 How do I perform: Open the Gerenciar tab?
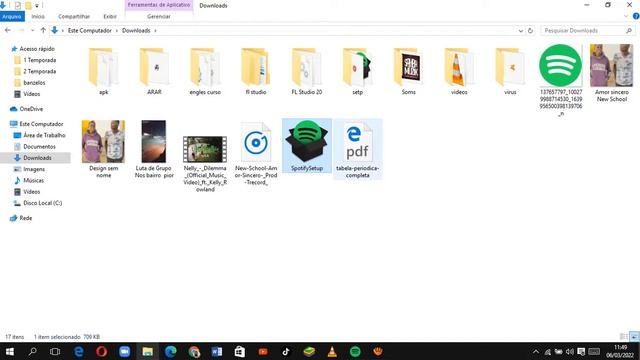[159, 16]
